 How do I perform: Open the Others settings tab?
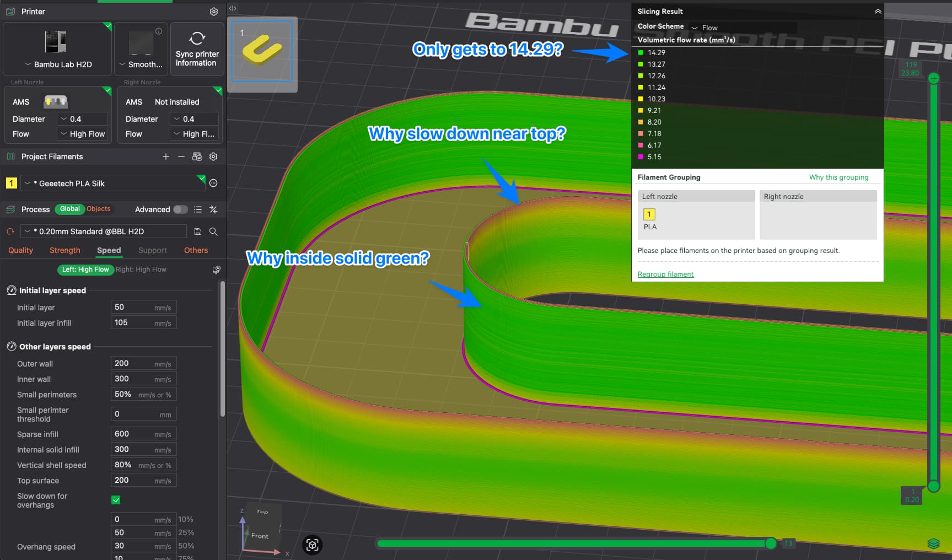pos(196,250)
